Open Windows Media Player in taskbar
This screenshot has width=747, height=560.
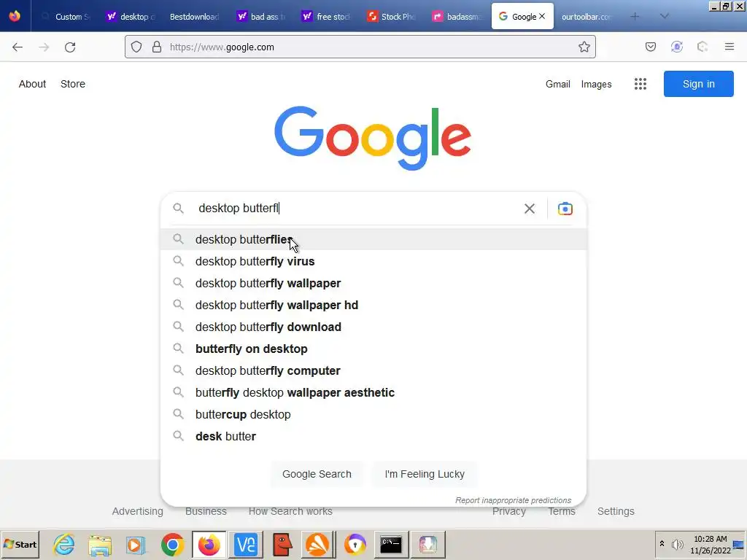click(x=136, y=544)
